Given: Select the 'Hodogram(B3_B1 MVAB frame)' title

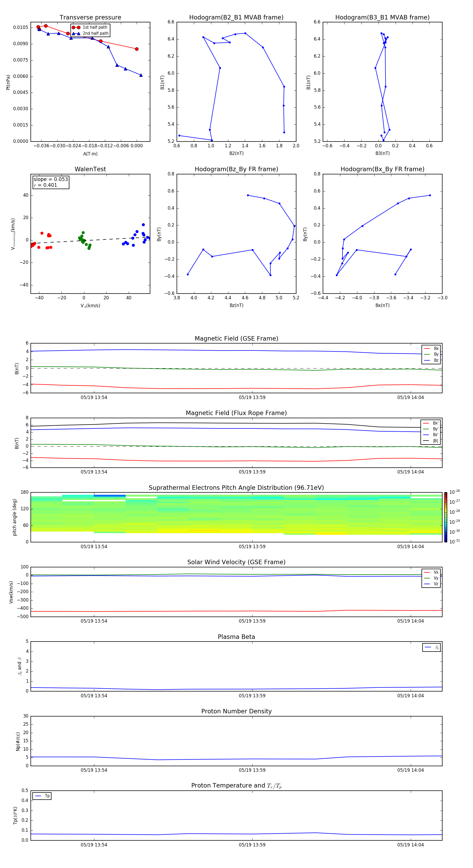Looking at the screenshot, I should [x=382, y=18].
